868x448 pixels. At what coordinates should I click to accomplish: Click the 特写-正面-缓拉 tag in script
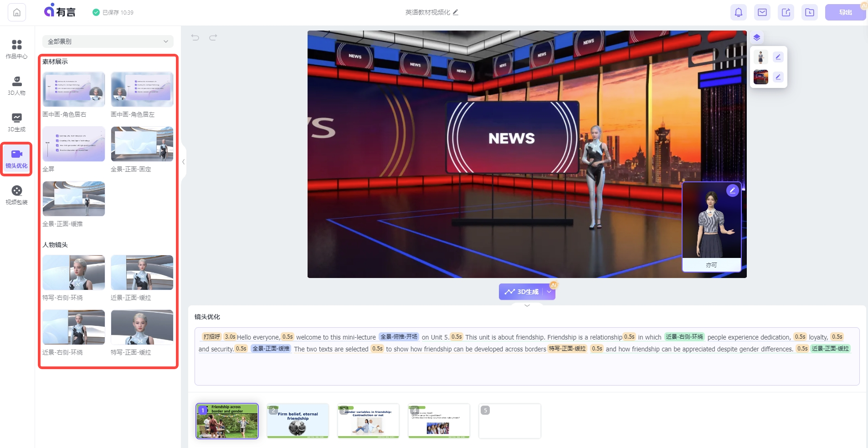(x=567, y=349)
